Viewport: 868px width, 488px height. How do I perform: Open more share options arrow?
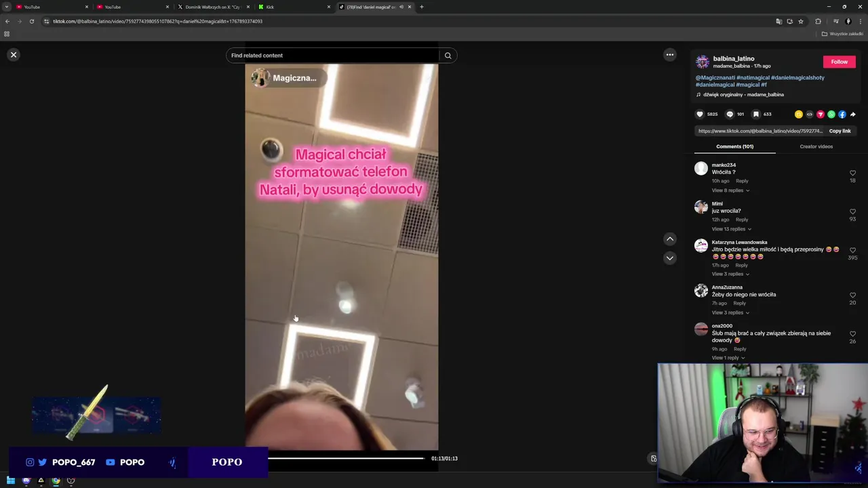coord(853,115)
